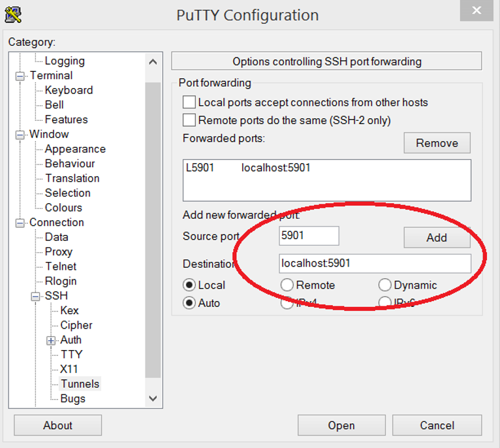
Task: Open the TTY category
Action: point(71,354)
